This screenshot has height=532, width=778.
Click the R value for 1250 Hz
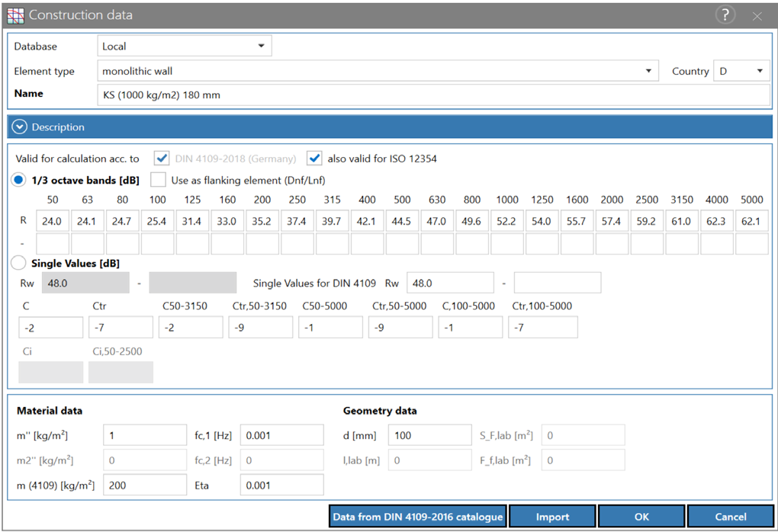pos(542,221)
